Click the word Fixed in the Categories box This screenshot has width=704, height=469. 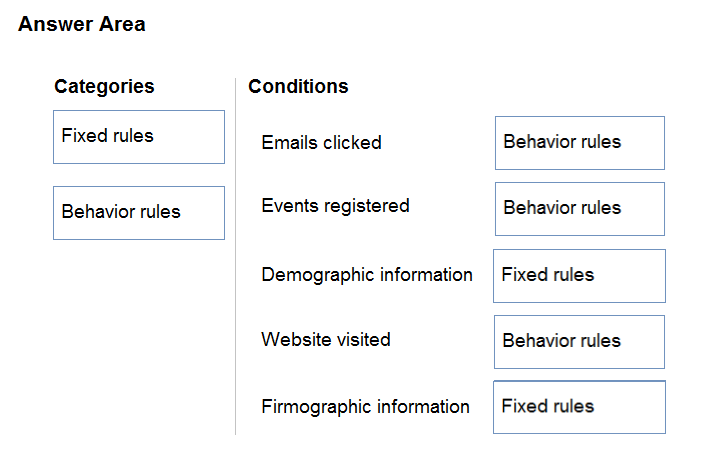78,136
